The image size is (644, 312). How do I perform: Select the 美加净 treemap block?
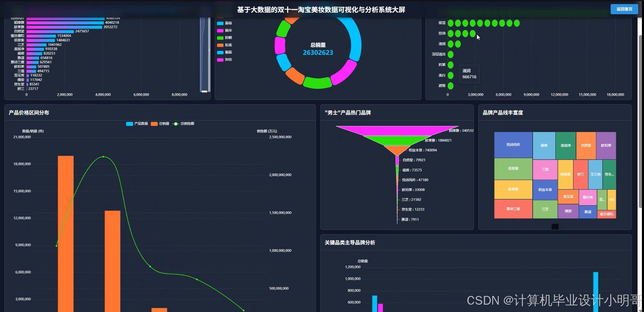pos(566,145)
